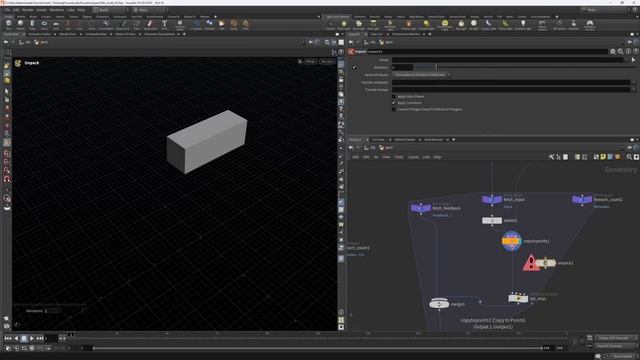Viewport: 640px width, 360px height.
Task: Click the parameter pane gear icon
Action: click(x=613, y=51)
